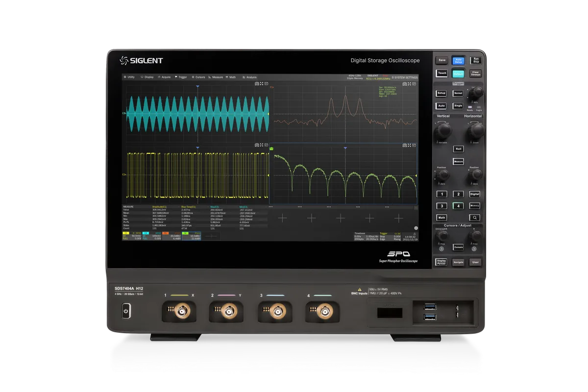Push the Display Persist button
The height and width of the screenshot is (392, 588).
tap(441, 262)
